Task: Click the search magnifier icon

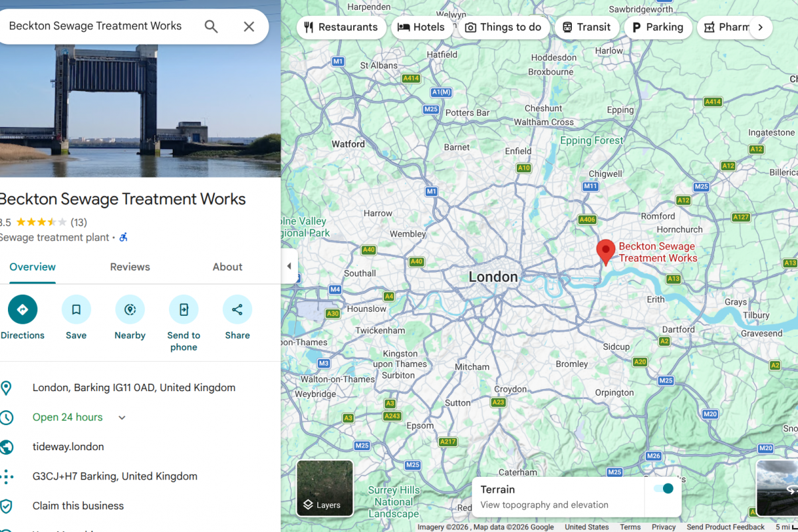Action: click(x=211, y=27)
